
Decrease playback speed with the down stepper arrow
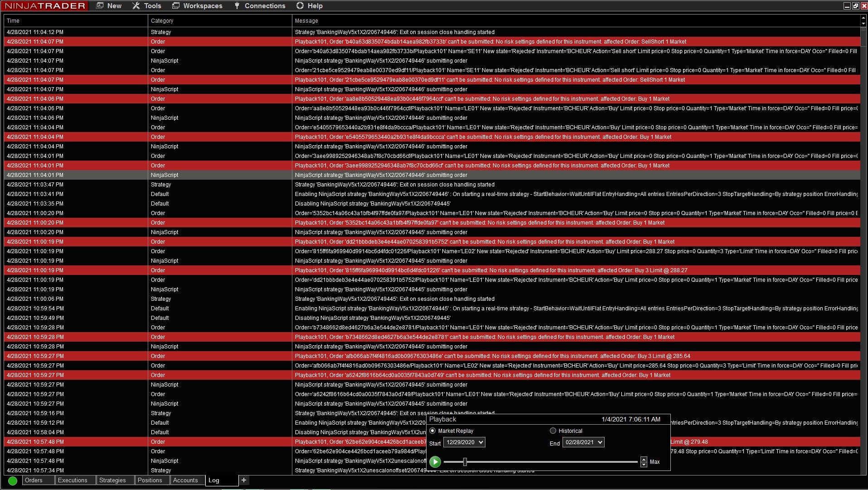[644, 465]
